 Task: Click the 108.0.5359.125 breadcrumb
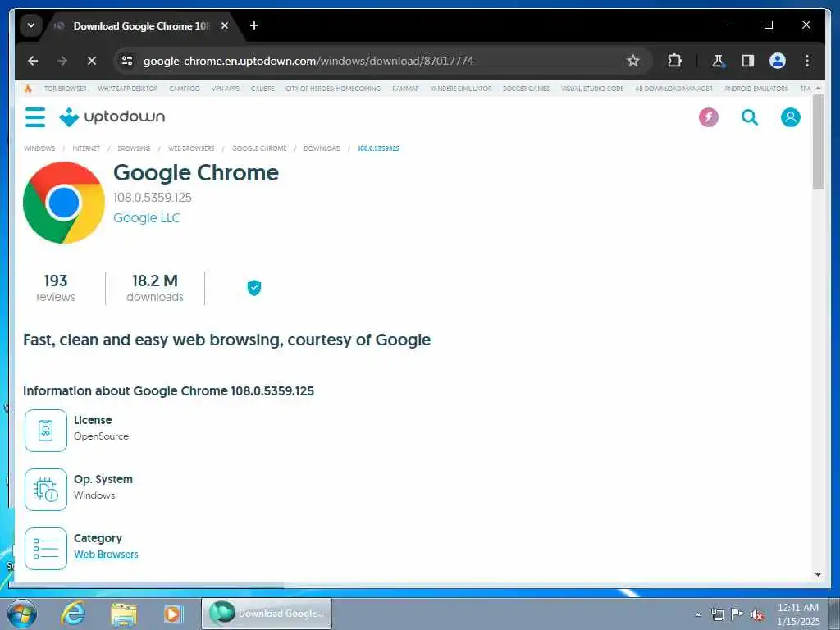pyautogui.click(x=379, y=148)
